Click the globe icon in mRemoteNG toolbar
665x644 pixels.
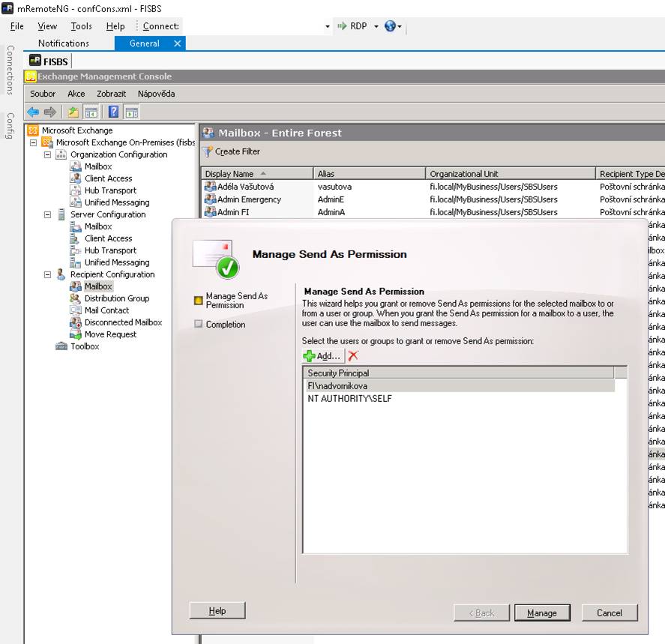(x=390, y=26)
